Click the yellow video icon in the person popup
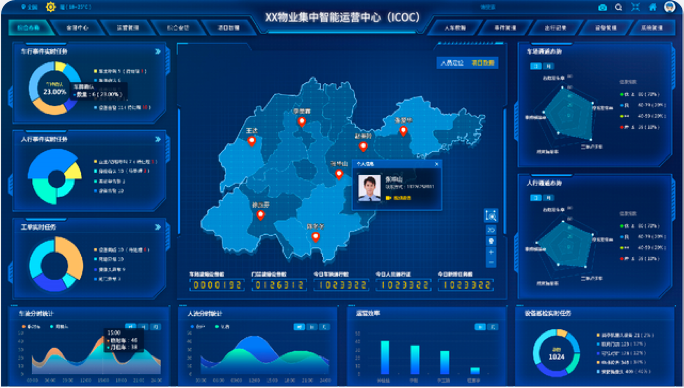The height and width of the screenshot is (388, 684). pyautogui.click(x=388, y=198)
